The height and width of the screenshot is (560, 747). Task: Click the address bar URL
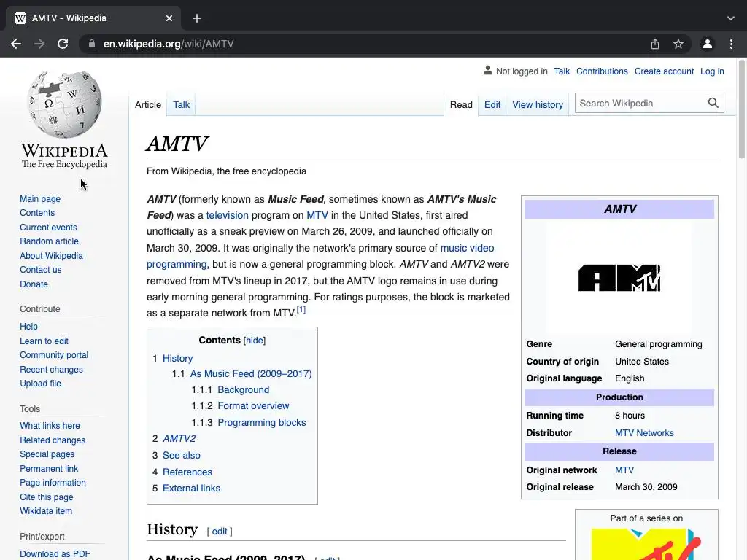(x=169, y=44)
